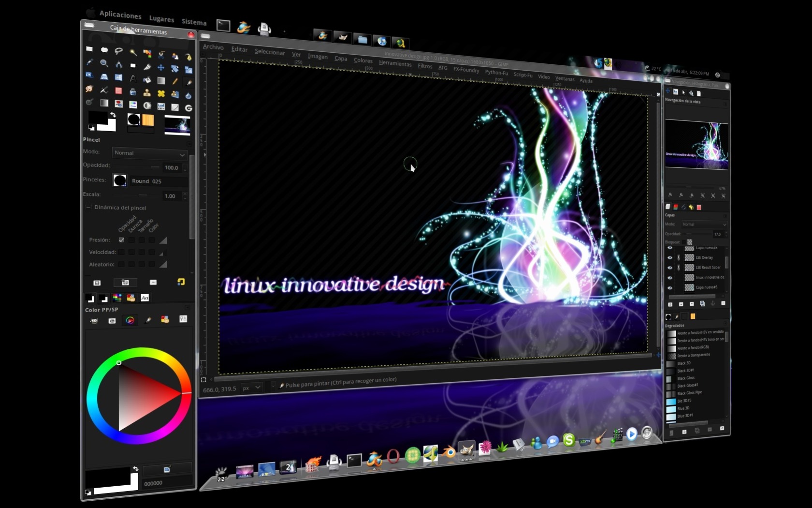Select the Paintbrush tool
The image size is (812, 508).
coord(188,82)
